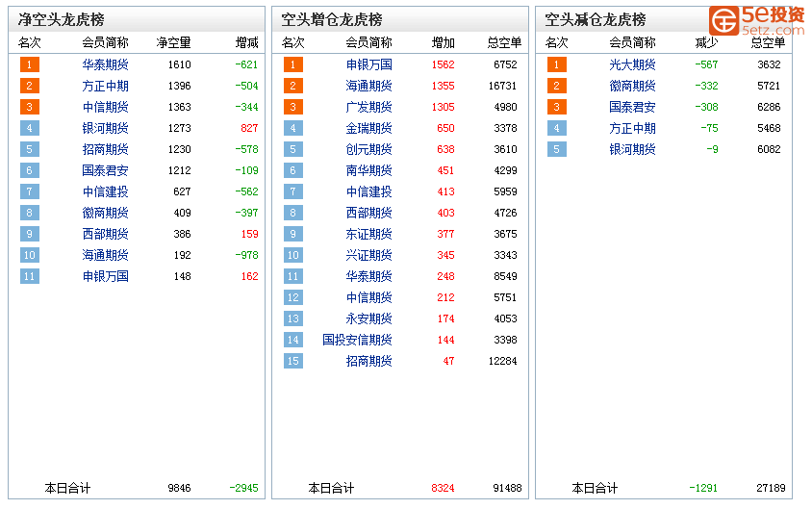Click 银河期货 in 净空头龙虎榜
The height and width of the screenshot is (509, 812).
point(105,128)
